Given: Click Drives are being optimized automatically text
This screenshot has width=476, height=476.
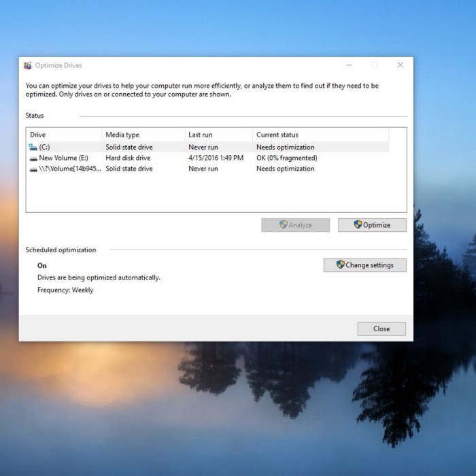Looking at the screenshot, I should tap(99, 277).
